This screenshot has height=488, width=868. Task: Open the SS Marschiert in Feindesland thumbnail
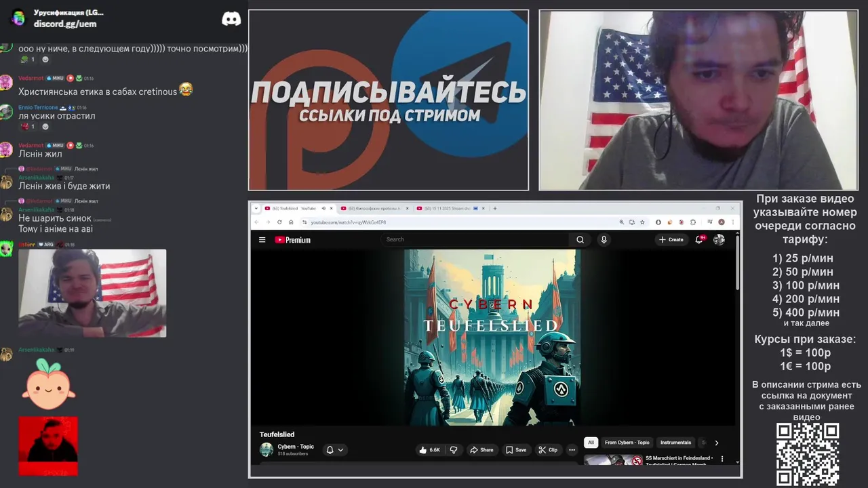pyautogui.click(x=614, y=460)
